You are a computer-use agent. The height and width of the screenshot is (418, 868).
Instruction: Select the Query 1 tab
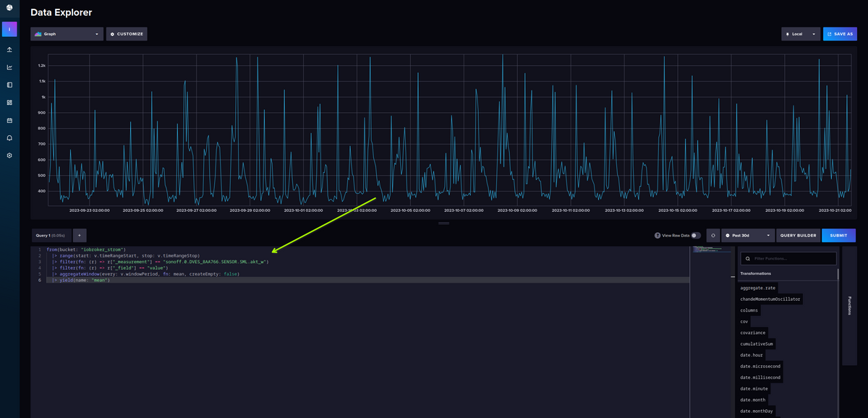[50, 235]
